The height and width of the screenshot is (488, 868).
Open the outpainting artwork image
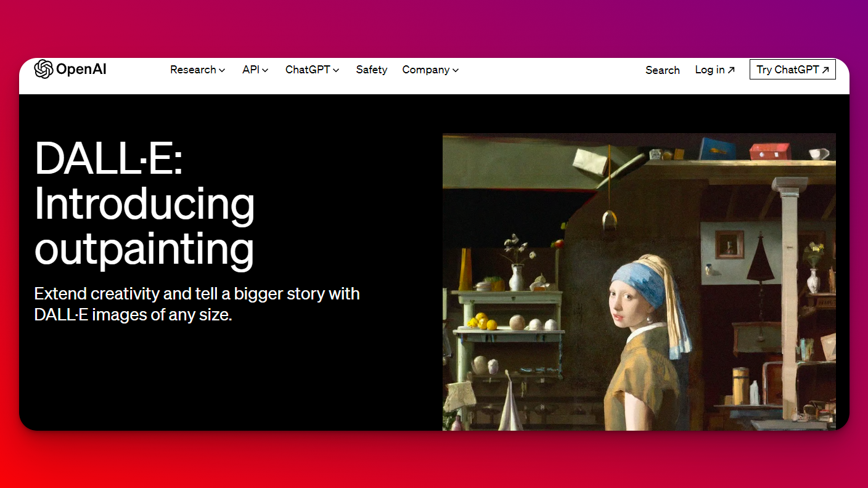click(639, 282)
